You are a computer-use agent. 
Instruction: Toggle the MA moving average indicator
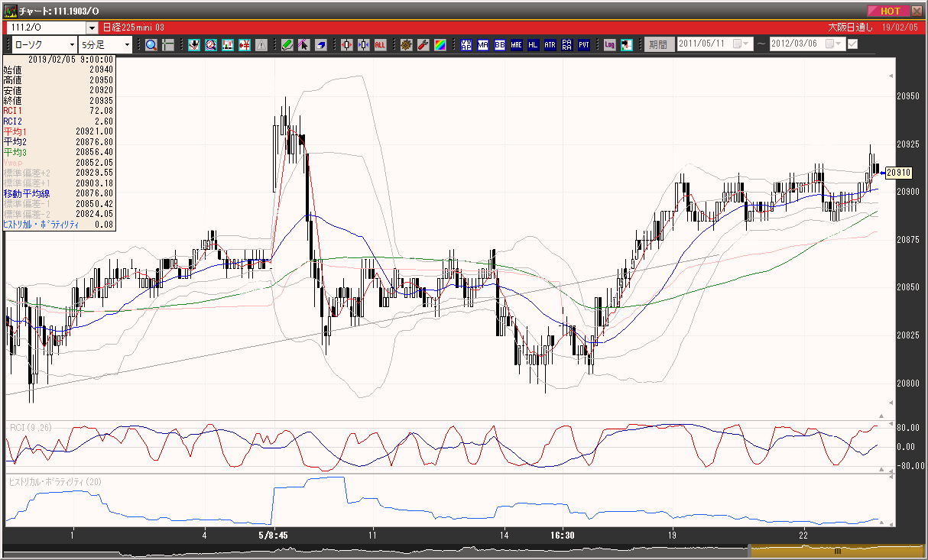(482, 44)
